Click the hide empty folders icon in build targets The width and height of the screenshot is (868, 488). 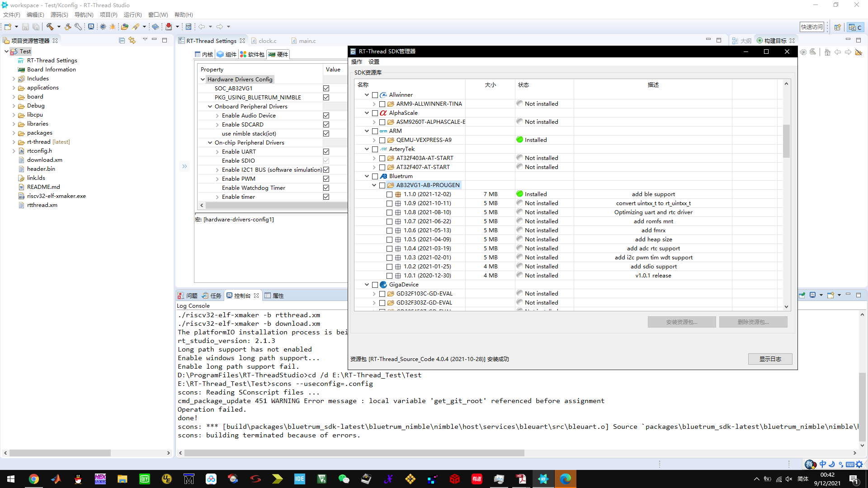pyautogui.click(x=859, y=52)
